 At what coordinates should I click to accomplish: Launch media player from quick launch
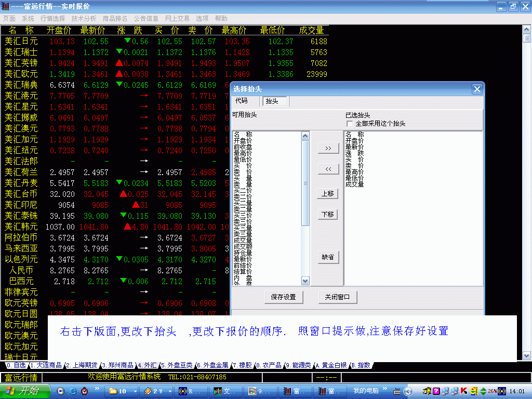[x=60, y=391]
